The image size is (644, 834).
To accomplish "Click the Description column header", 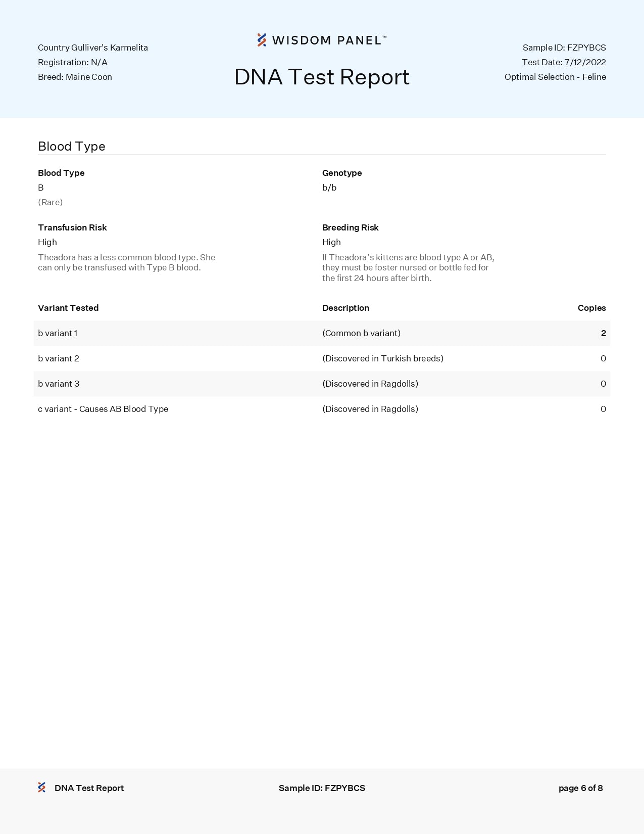I will [x=345, y=308].
